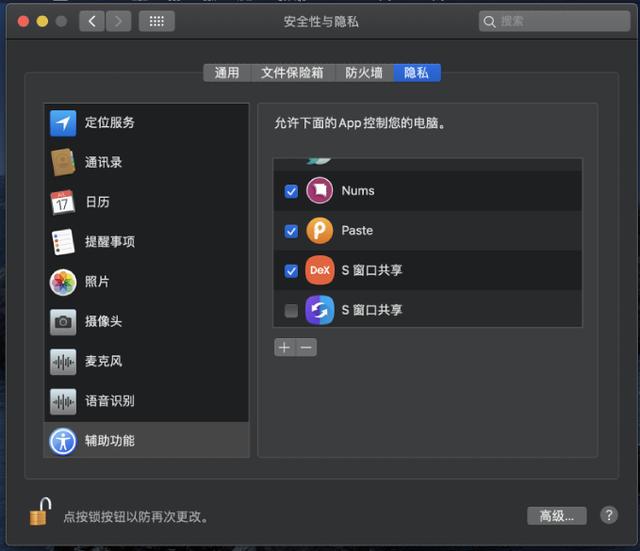The image size is (640, 551).
Task: Select 语音识别 in the sidebar
Action: tap(147, 401)
